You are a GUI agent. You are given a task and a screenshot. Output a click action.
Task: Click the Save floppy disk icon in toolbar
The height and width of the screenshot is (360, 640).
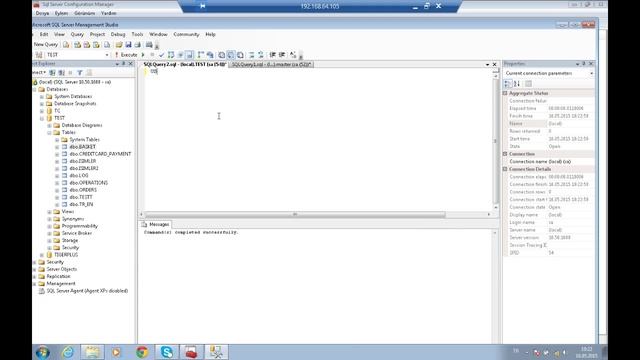[128, 44]
